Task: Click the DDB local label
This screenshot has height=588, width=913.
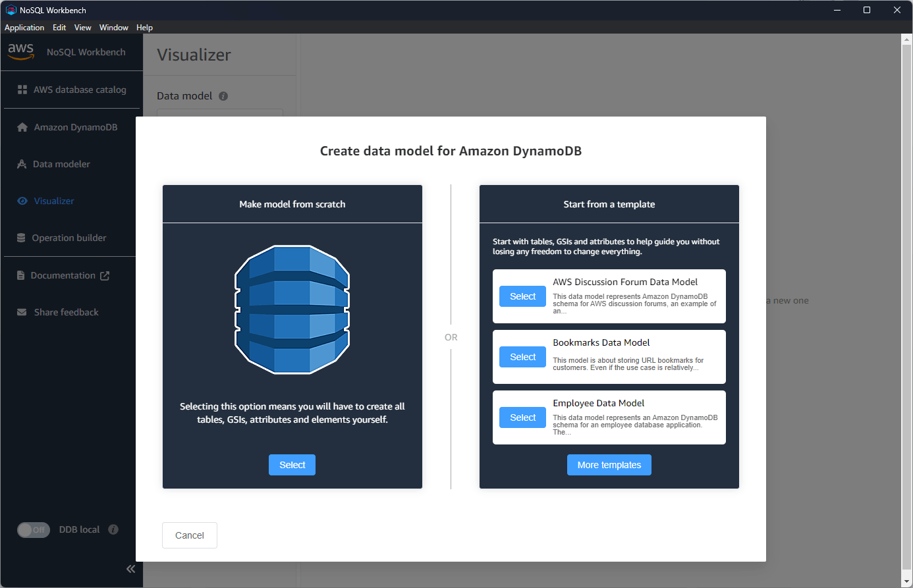Action: point(80,529)
